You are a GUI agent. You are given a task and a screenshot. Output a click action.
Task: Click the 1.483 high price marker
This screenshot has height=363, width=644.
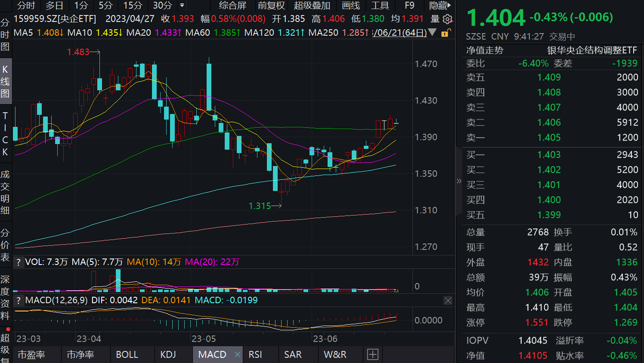tap(78, 52)
